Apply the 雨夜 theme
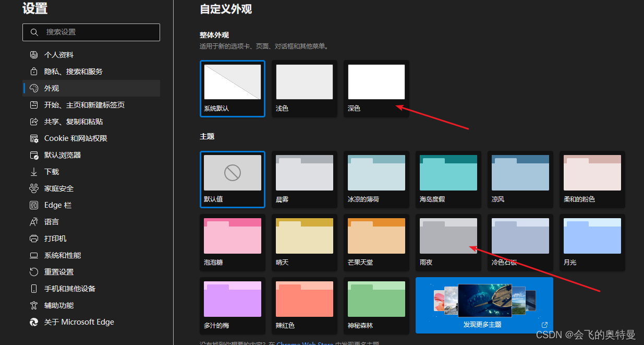Viewport: 644px width, 345px height. 448,242
